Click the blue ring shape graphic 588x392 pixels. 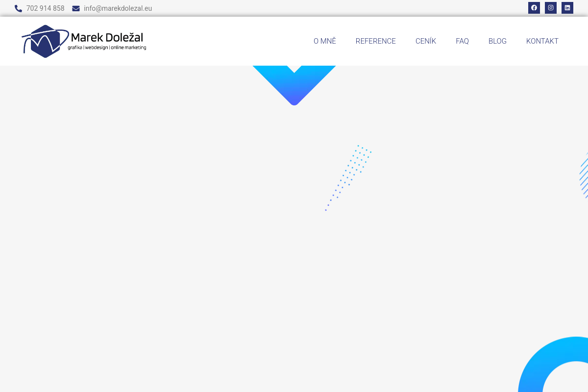point(553,365)
